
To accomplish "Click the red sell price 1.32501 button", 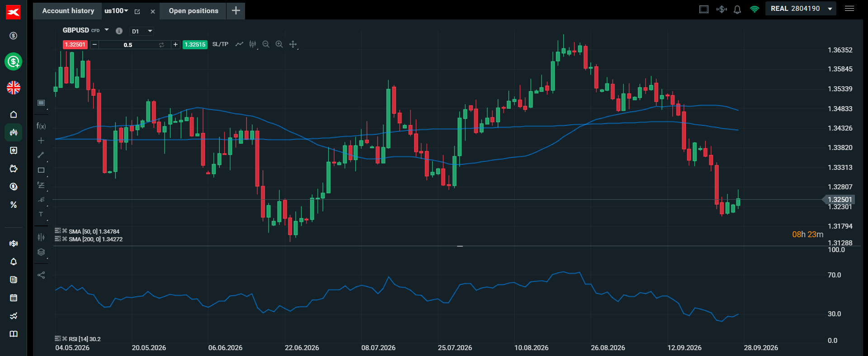I will [75, 45].
